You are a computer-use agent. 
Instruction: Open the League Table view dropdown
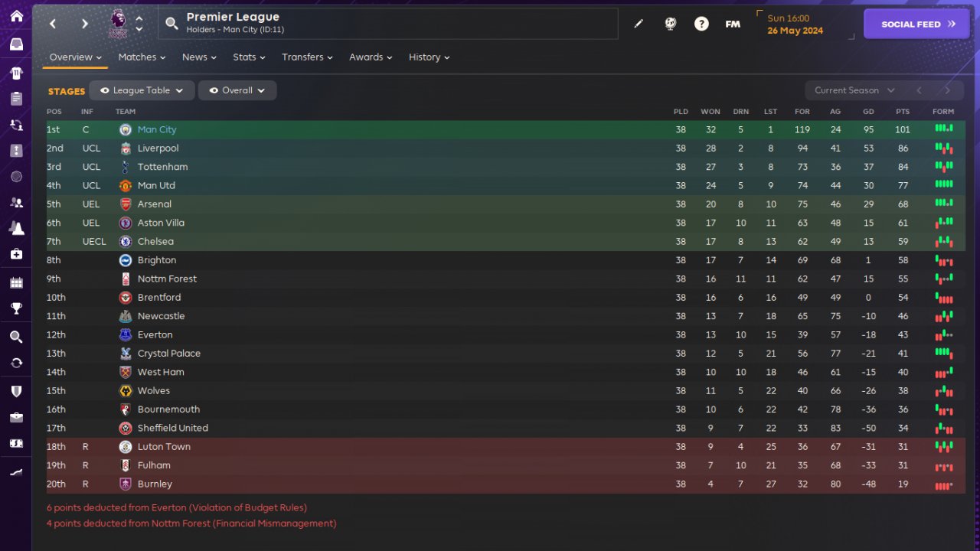pos(142,90)
